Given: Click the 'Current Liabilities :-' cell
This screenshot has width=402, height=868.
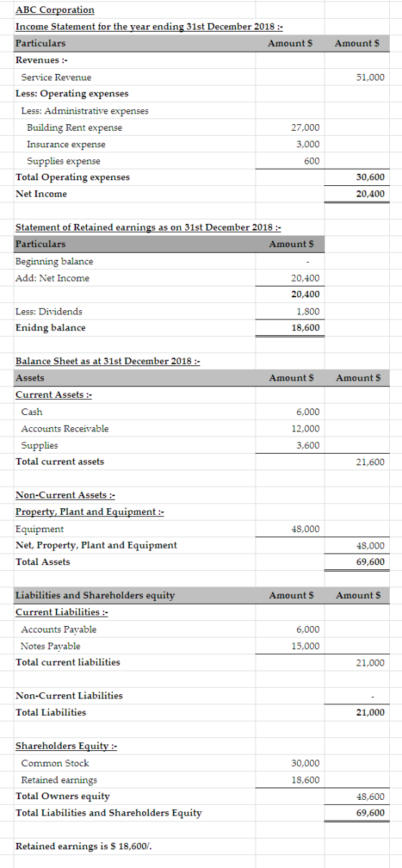Looking at the screenshot, I should [x=62, y=612].
